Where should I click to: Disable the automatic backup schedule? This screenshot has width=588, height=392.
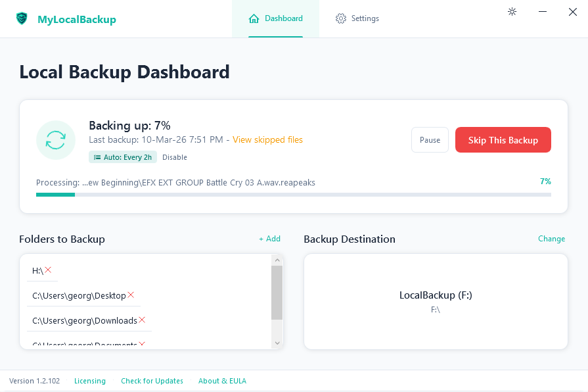[x=175, y=157]
